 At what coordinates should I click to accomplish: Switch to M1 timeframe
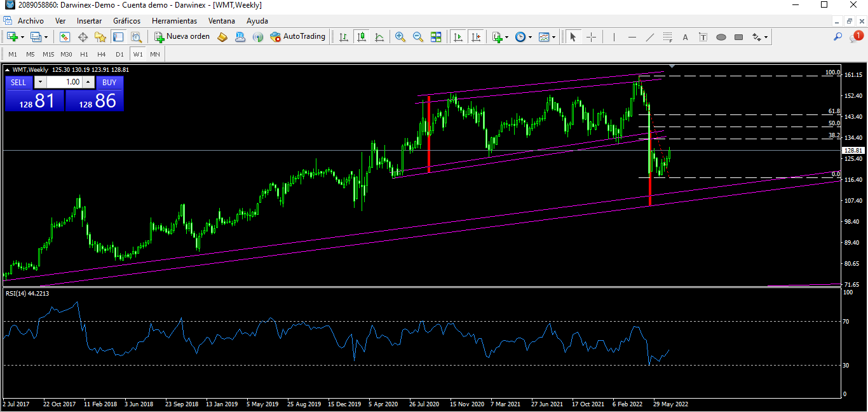click(x=13, y=54)
